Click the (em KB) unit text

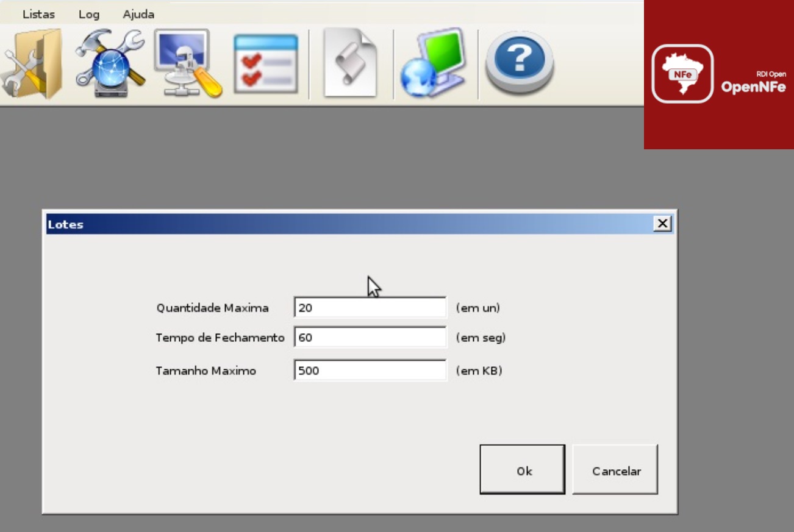click(x=479, y=371)
